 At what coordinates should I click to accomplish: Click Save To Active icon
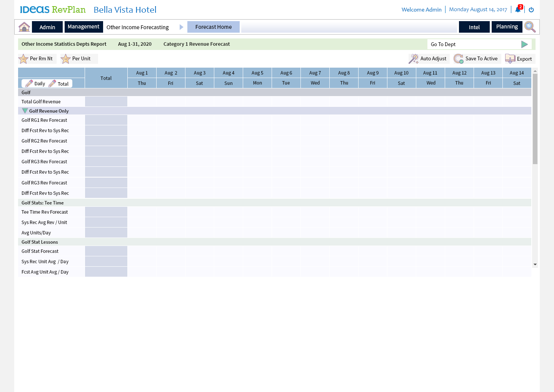459,59
